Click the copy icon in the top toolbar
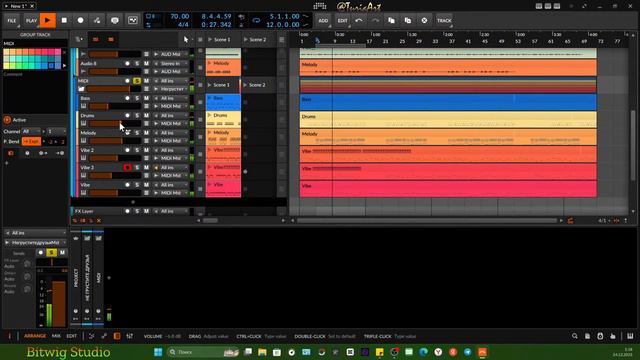Image resolution: width=640 pixels, height=360 pixels. pos(391,20)
